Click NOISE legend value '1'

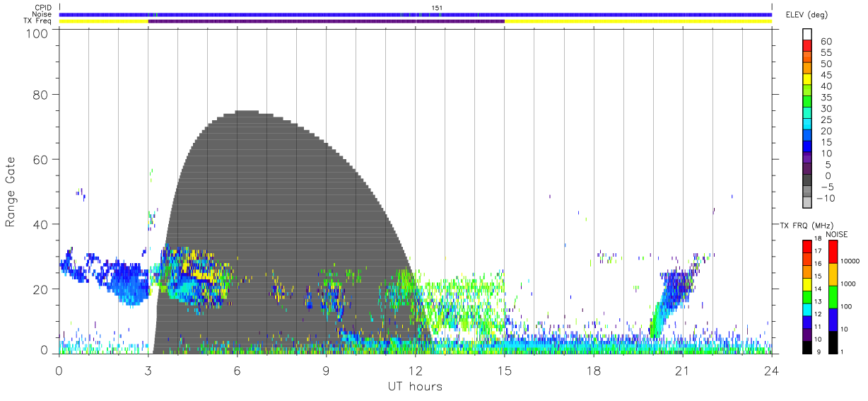pyautogui.click(x=843, y=351)
